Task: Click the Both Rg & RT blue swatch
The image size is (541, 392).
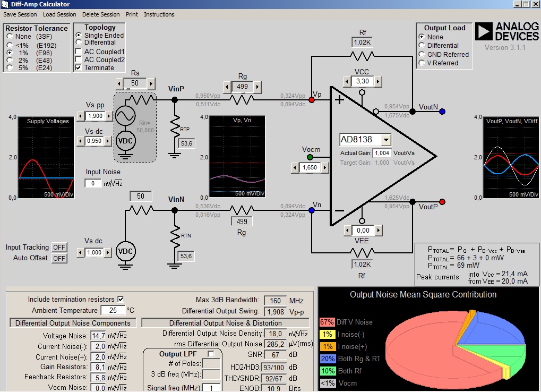Action: pyautogui.click(x=328, y=359)
